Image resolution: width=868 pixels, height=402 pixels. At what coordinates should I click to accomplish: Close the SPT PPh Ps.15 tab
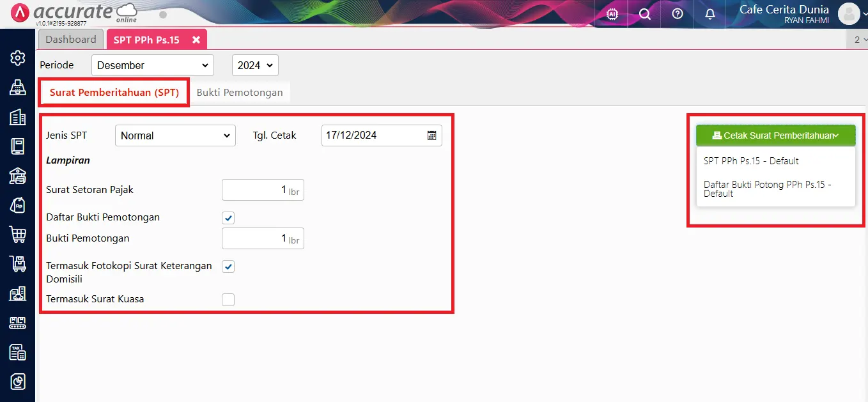(x=196, y=38)
